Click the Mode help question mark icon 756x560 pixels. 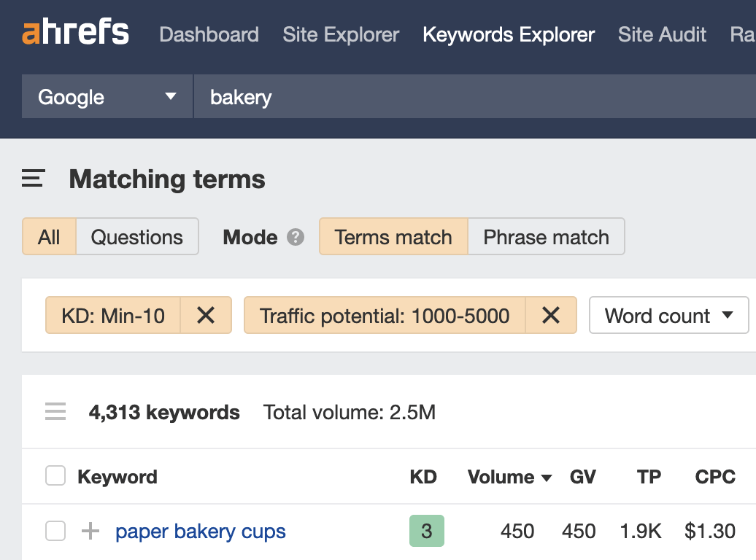pos(297,237)
